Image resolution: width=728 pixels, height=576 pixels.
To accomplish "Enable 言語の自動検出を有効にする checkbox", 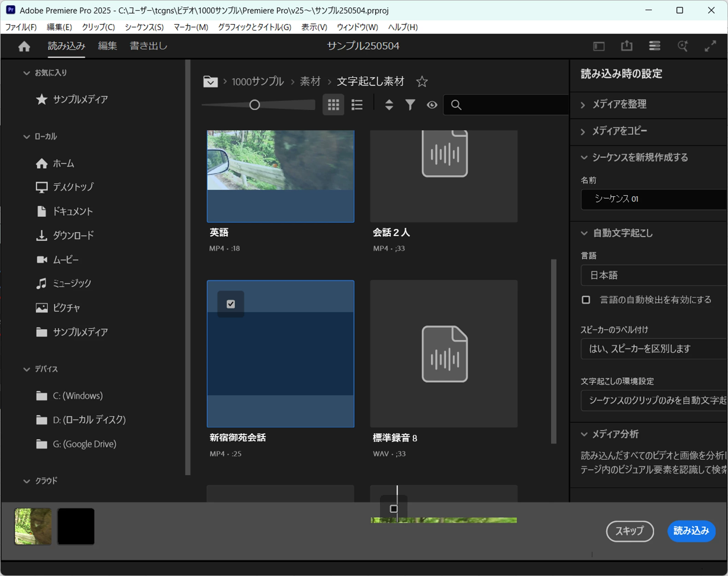I will pyautogui.click(x=586, y=300).
